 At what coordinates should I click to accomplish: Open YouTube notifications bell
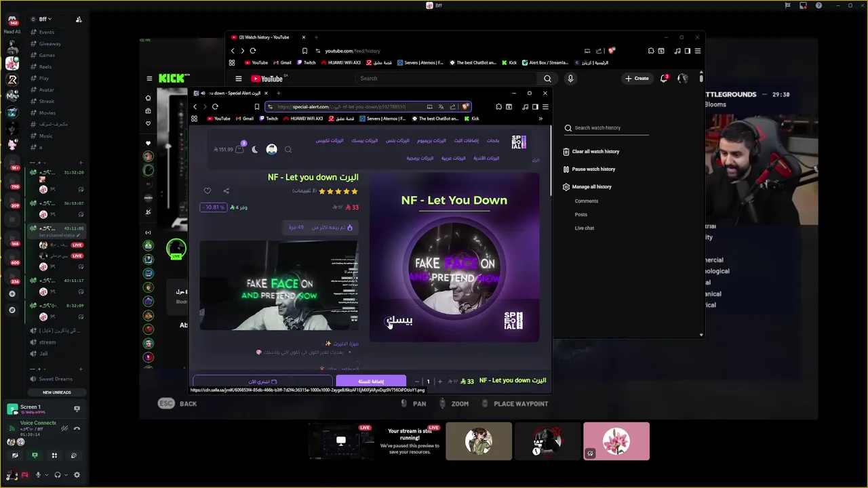(664, 79)
